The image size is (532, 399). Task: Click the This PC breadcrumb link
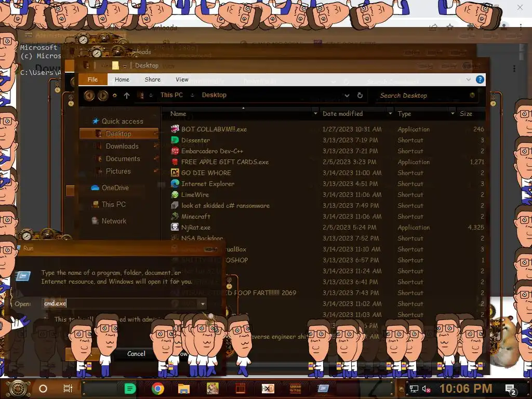pos(171,95)
